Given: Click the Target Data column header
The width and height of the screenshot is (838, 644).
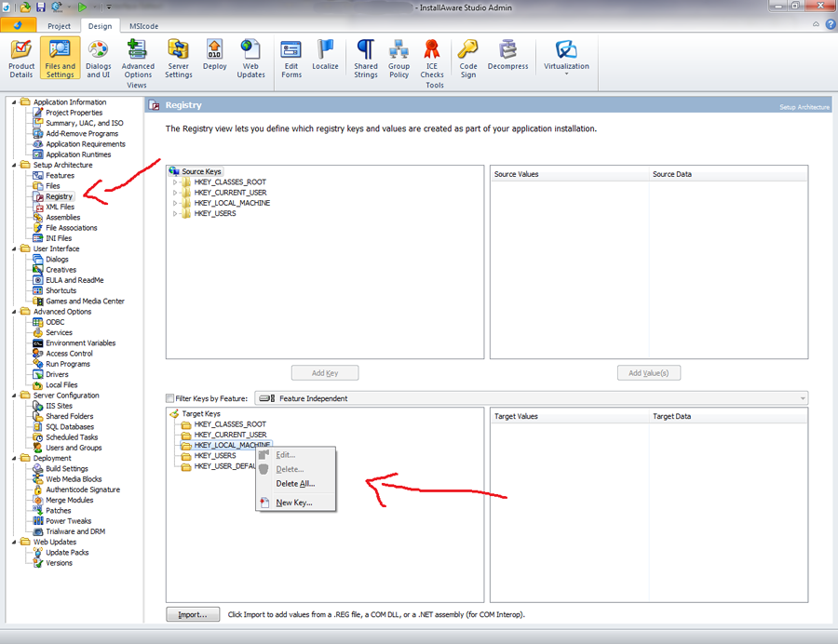Looking at the screenshot, I should 728,417.
